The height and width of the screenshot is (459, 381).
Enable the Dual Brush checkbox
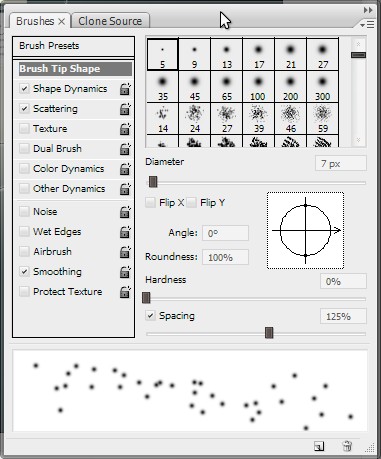24,148
